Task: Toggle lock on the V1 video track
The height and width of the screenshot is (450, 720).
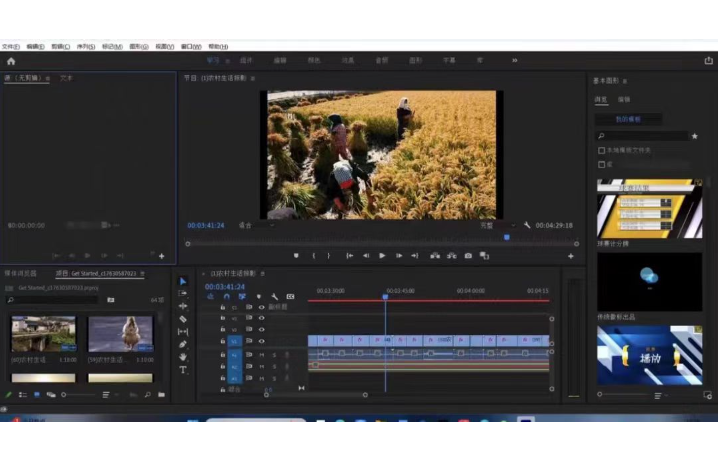Action: click(x=222, y=341)
